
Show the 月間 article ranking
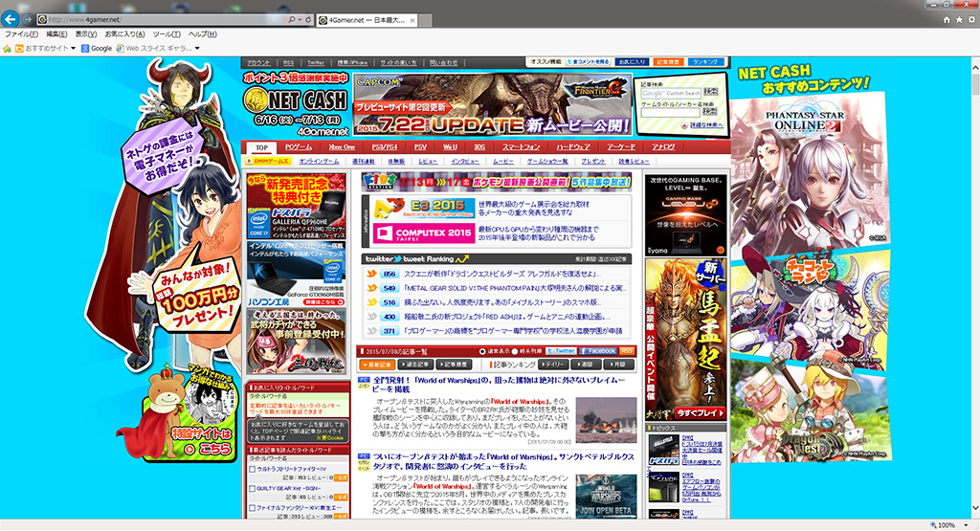619,365
